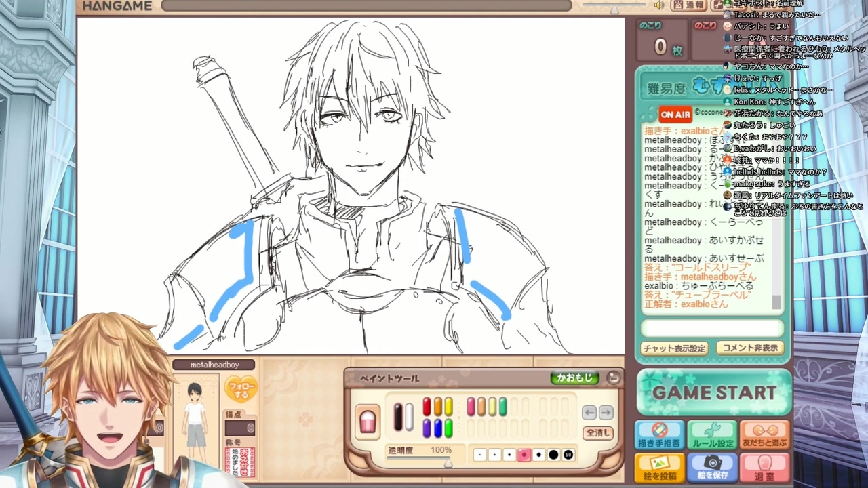Click the speaker volume icon
The width and height of the screenshot is (868, 488).
coord(658,5)
